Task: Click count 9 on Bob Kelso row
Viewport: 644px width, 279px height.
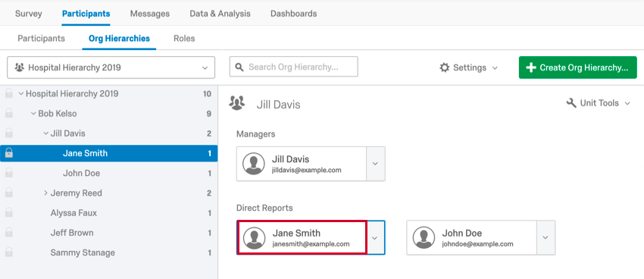Action: pos(209,114)
